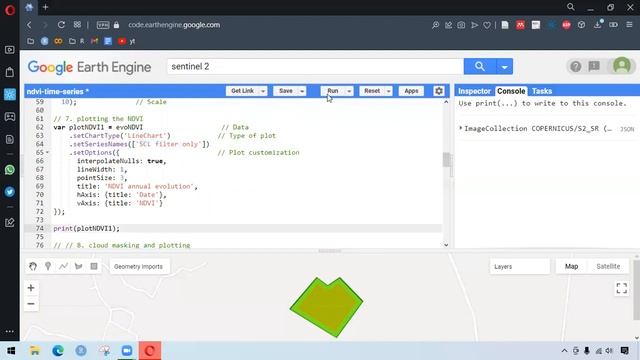Screen dimensions: 640x360
Task: Click the address bar URL
Action: [x=174, y=25]
